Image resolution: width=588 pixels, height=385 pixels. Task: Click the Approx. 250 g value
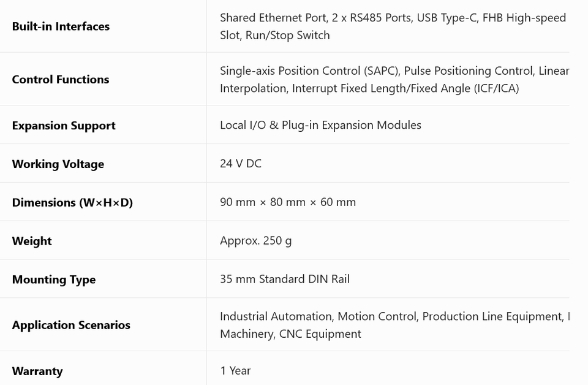tap(256, 240)
